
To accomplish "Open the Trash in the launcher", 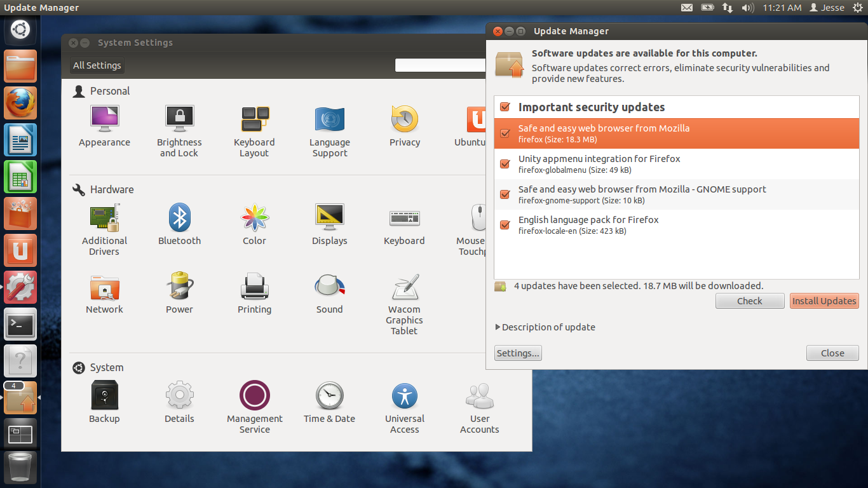I will click(20, 468).
